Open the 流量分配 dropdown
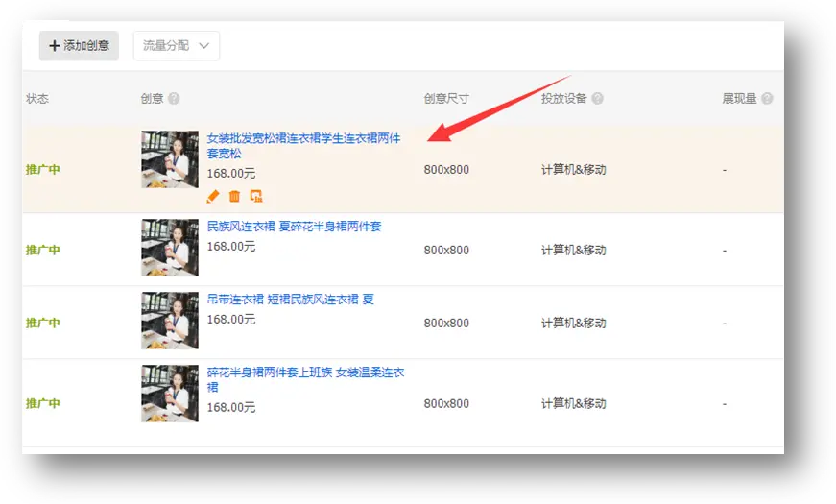 (x=177, y=46)
